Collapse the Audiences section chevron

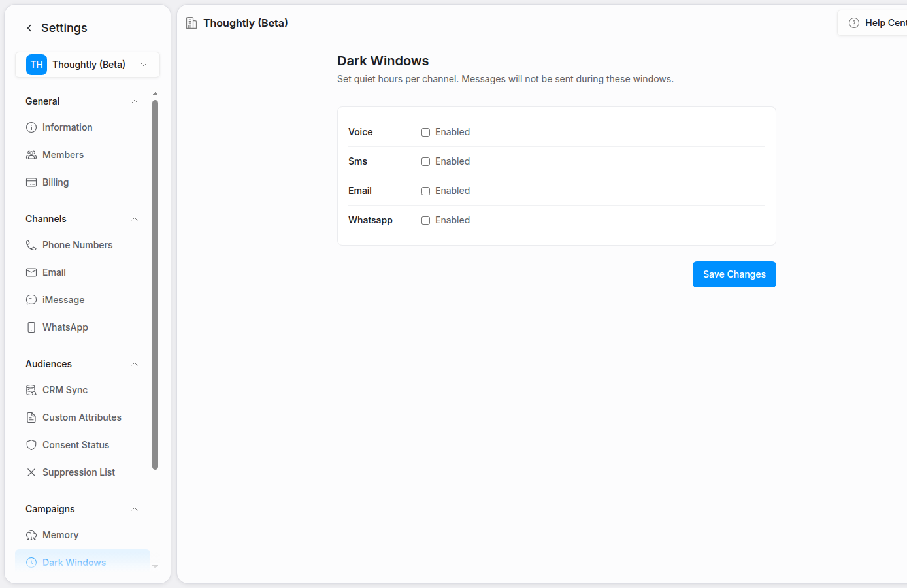point(135,364)
